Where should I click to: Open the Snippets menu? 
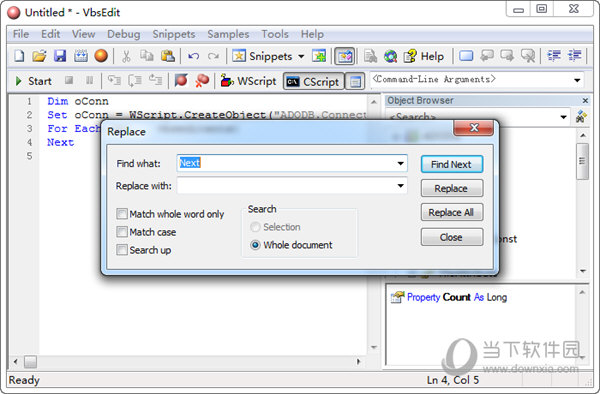(174, 34)
